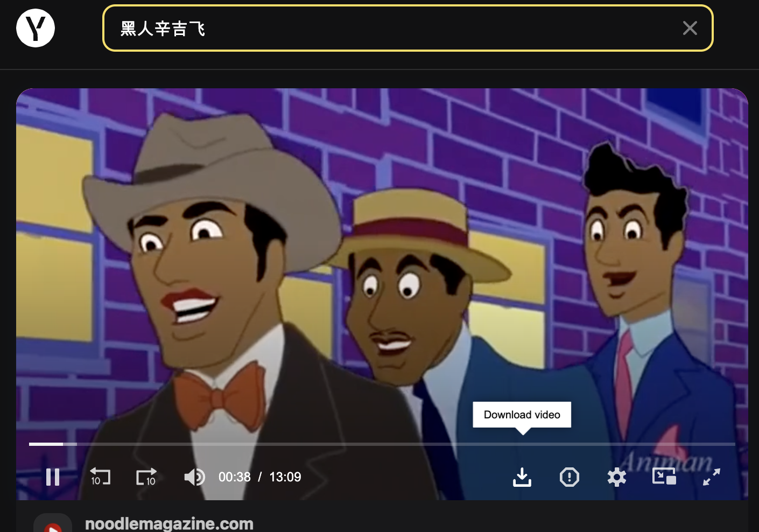The image size is (759, 532).
Task: Click the 13:09 total duration text
Action: coord(285,477)
